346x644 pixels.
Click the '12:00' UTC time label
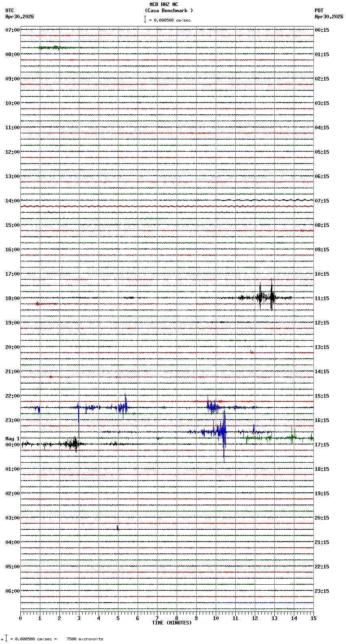13,152
